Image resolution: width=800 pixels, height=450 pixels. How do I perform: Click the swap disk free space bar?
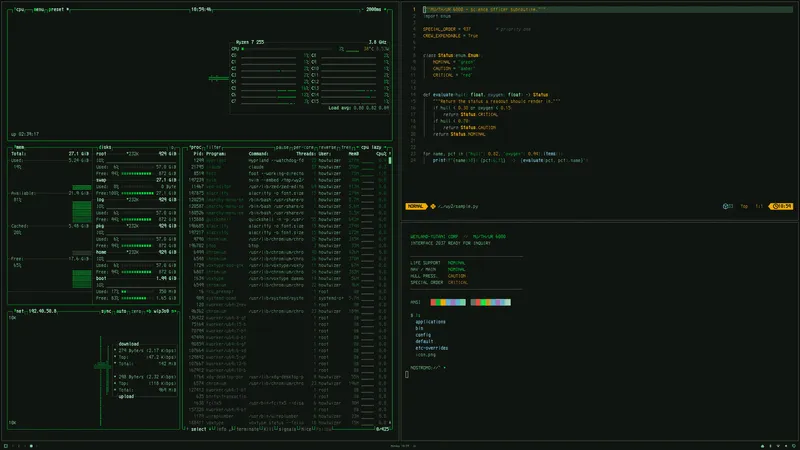pos(137,193)
